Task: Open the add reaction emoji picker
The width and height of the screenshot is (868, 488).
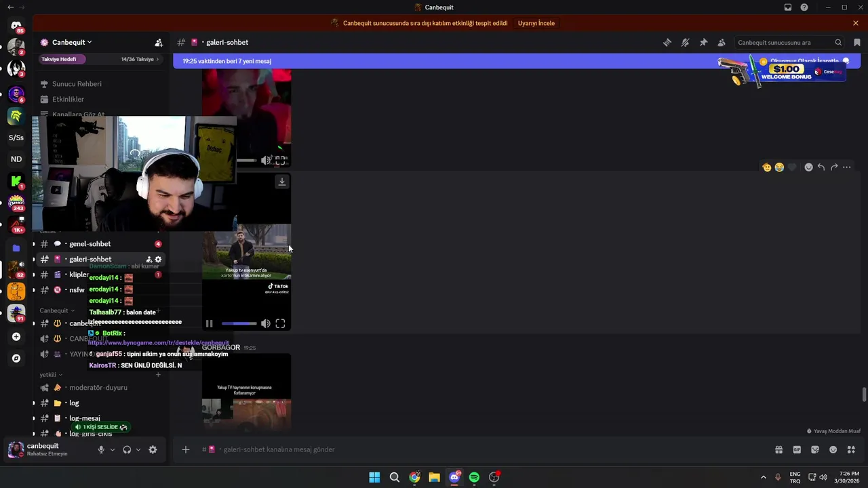Action: tap(808, 167)
